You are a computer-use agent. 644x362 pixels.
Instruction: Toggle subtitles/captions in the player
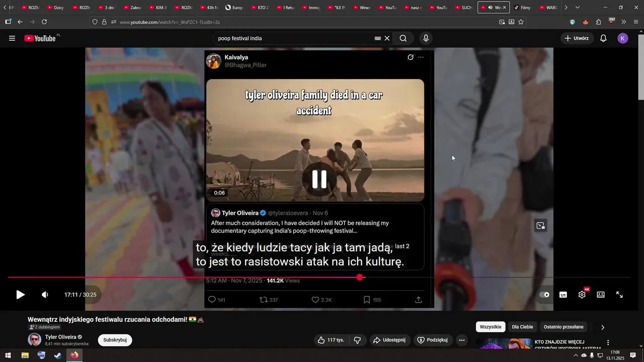563,295
